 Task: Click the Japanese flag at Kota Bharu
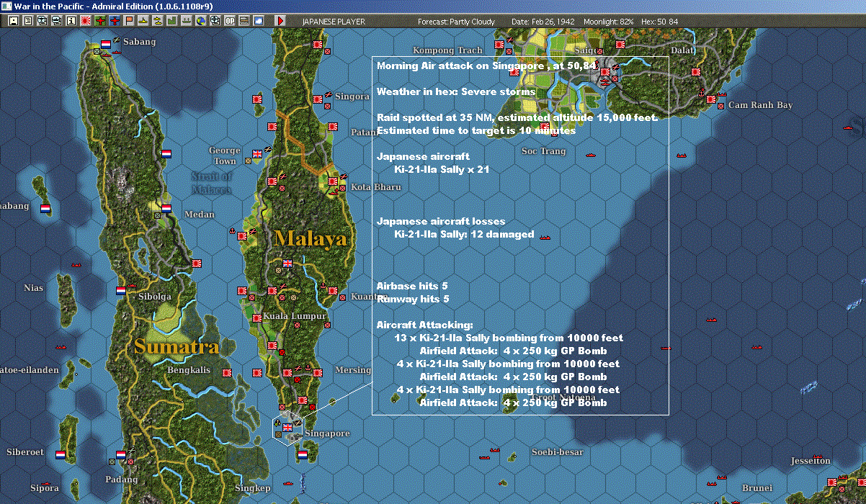pyautogui.click(x=333, y=181)
